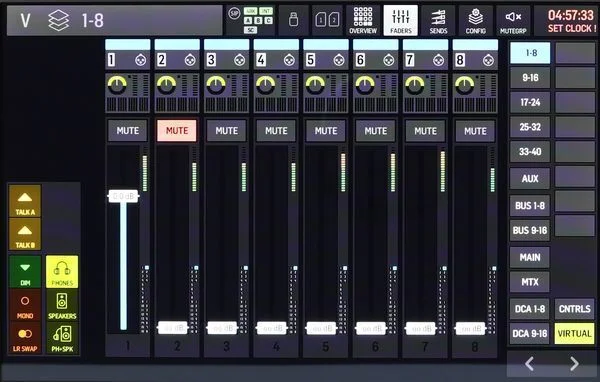Switch to channels 17-24 bank
This screenshot has height=382, width=600.
[530, 102]
